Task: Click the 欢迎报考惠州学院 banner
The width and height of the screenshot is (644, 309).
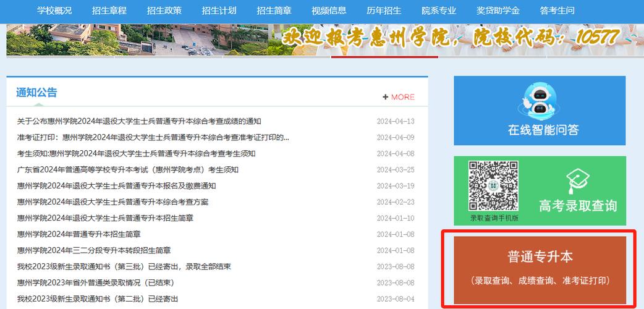Action: tap(451, 38)
